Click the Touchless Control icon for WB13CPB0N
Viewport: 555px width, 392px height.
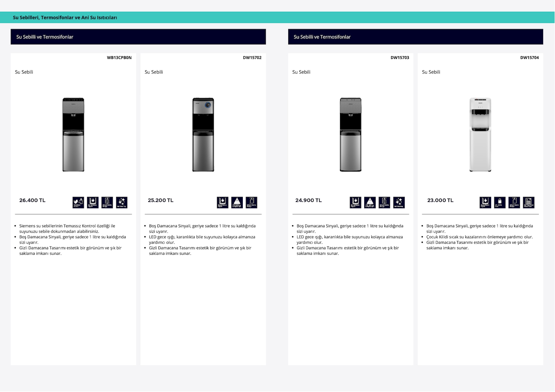[x=78, y=202]
